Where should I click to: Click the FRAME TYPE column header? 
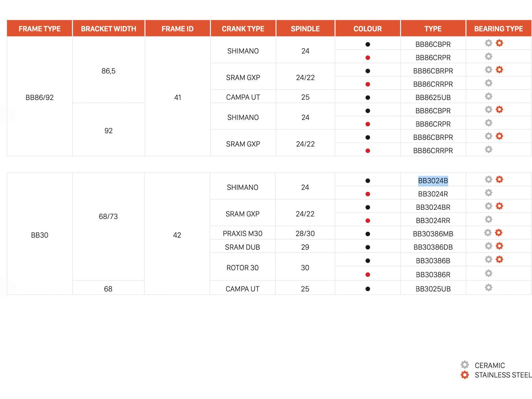click(40, 29)
